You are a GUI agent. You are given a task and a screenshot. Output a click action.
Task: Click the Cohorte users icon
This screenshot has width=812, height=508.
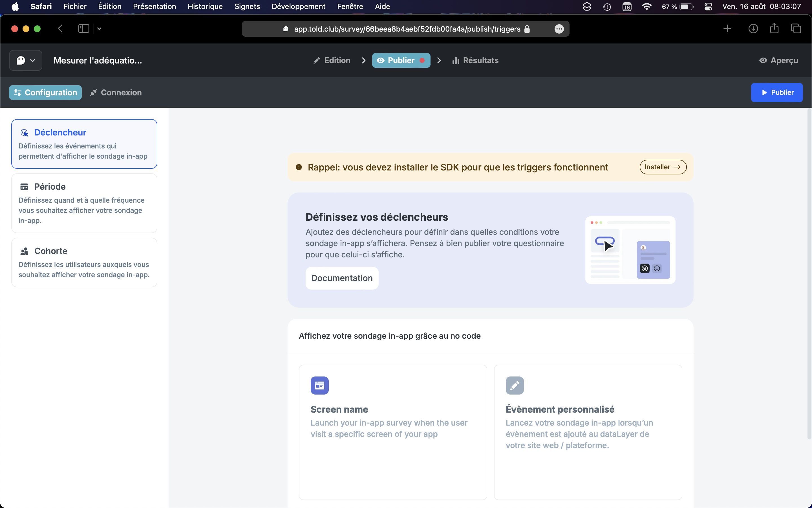point(24,251)
